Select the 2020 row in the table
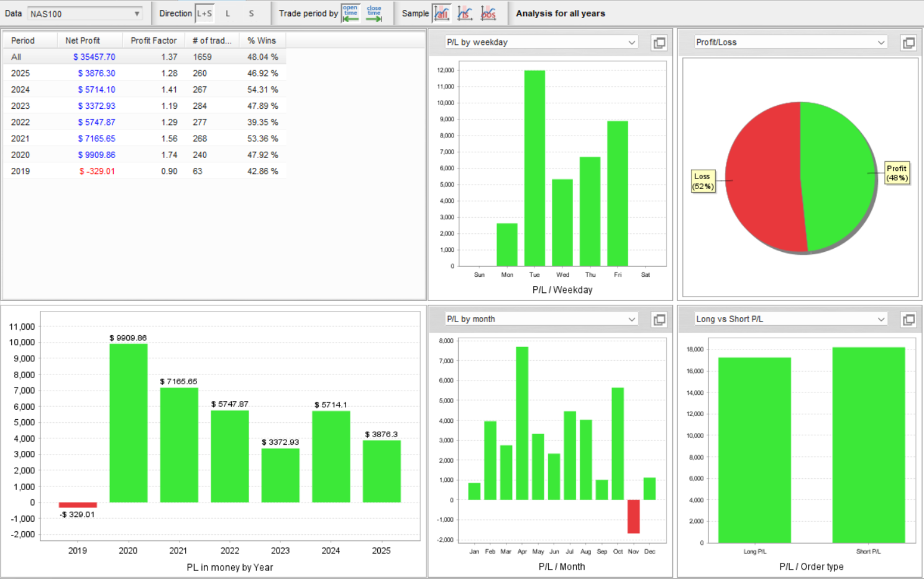Viewport: 924px width, 579px height. click(x=145, y=155)
